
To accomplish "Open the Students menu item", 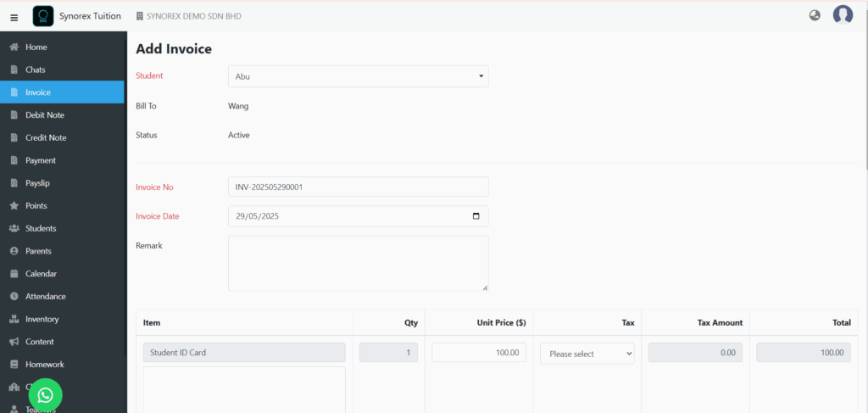I will (x=62, y=228).
